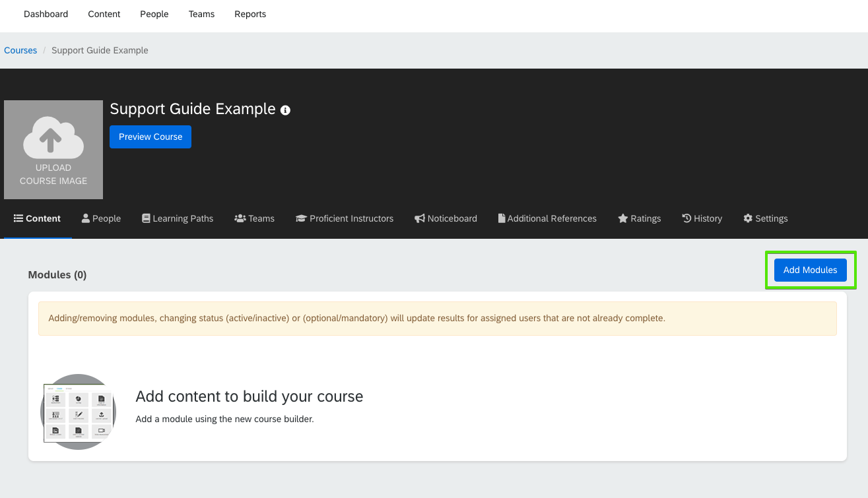Click the Preview Course button
Screen dimensions: 868x498
pyautogui.click(x=150, y=137)
